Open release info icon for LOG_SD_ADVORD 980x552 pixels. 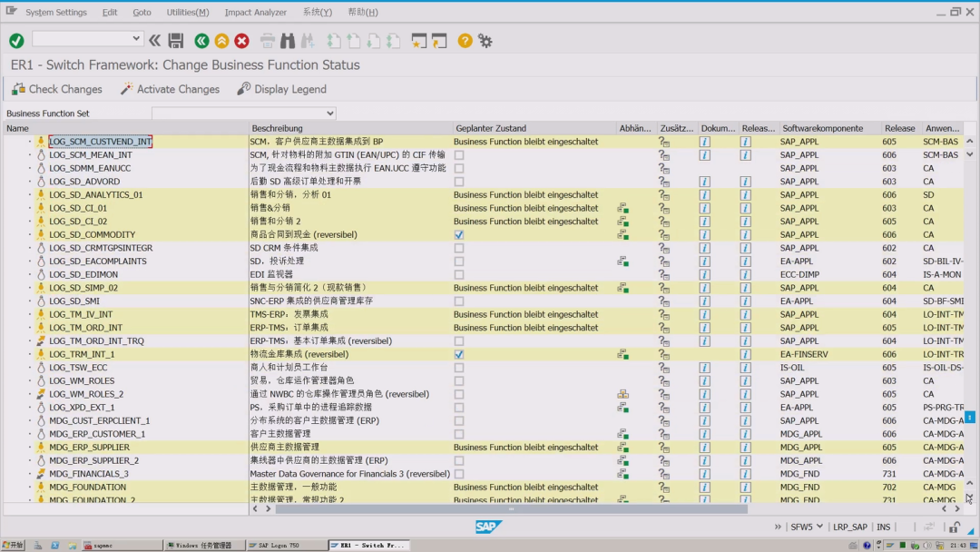pyautogui.click(x=745, y=182)
